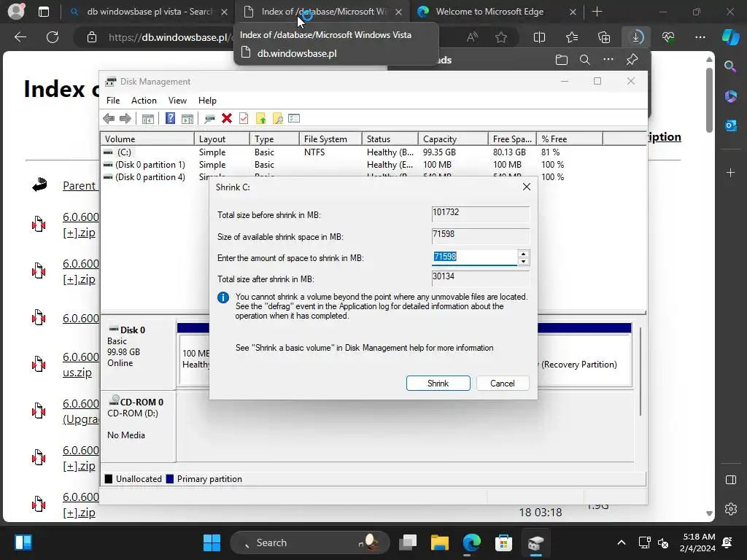Open Windows Start menu
This screenshot has height=560, width=747.
point(212,542)
